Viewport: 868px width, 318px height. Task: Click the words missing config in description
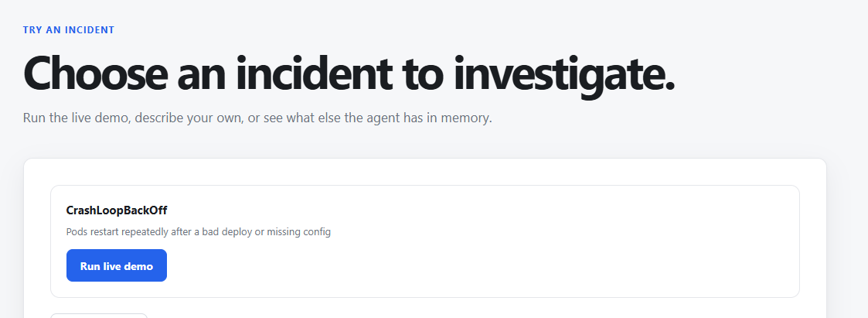(299, 232)
